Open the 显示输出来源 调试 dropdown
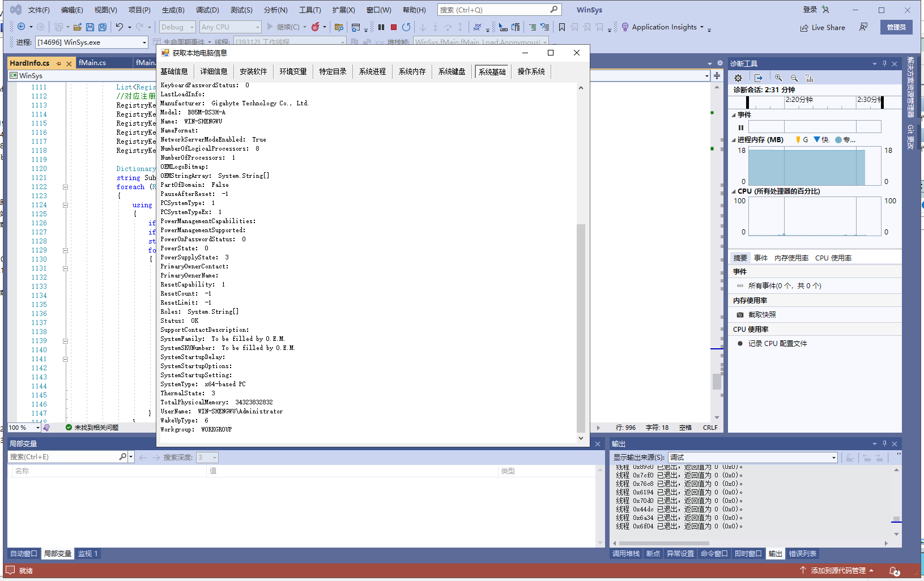Screen dimensions: 924x581 pos(752,458)
